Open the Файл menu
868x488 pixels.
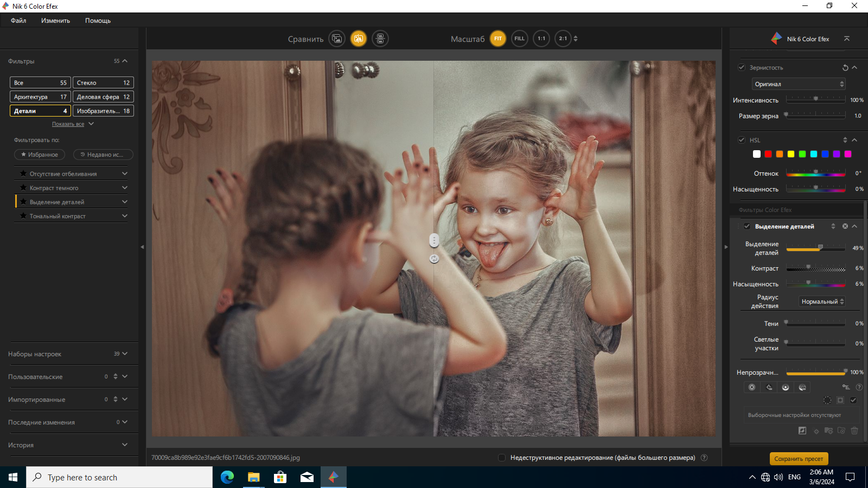[18, 21]
